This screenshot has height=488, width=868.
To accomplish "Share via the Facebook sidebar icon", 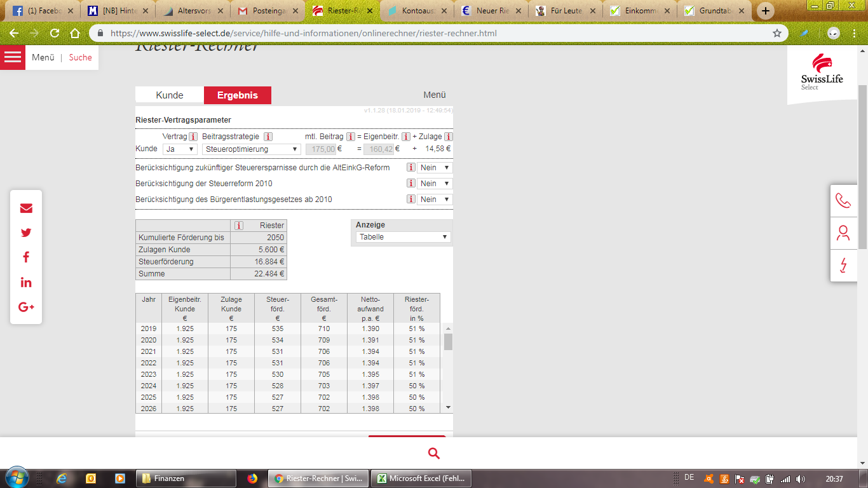I will click(26, 257).
